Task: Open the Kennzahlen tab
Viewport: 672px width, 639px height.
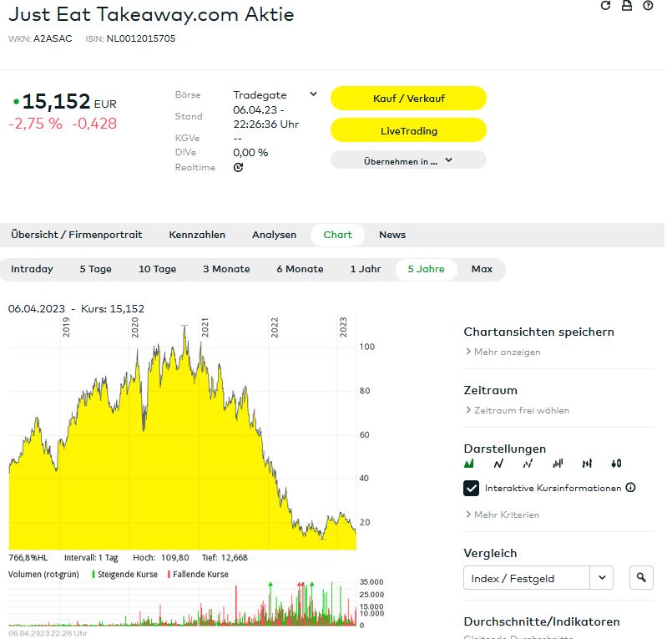Action: (197, 235)
